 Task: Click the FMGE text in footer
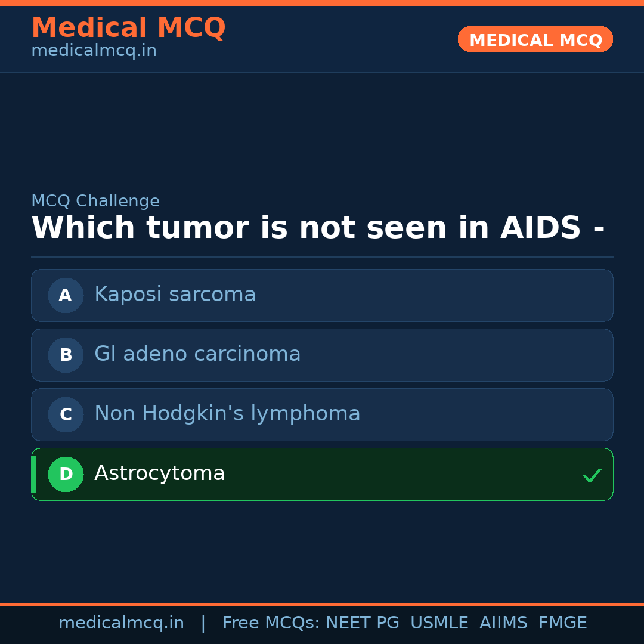[562, 623]
